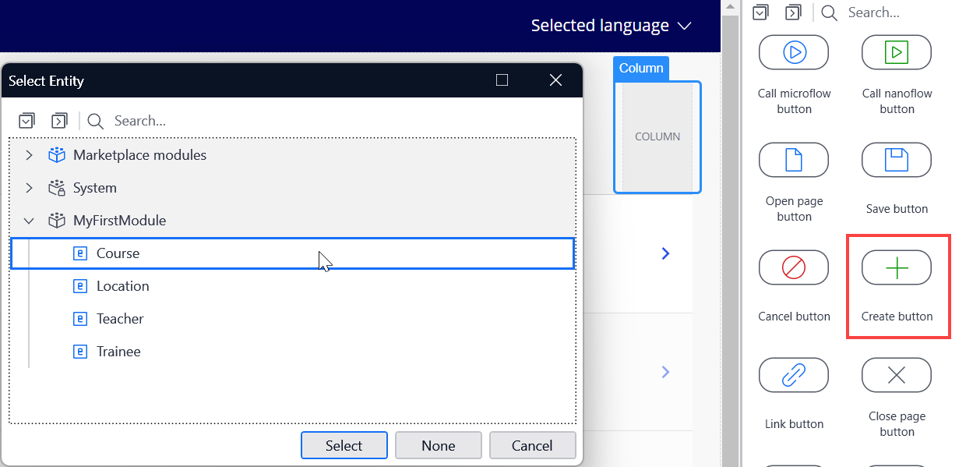Click entity icon next to Teacher
The image size is (980, 467).
[x=79, y=319]
